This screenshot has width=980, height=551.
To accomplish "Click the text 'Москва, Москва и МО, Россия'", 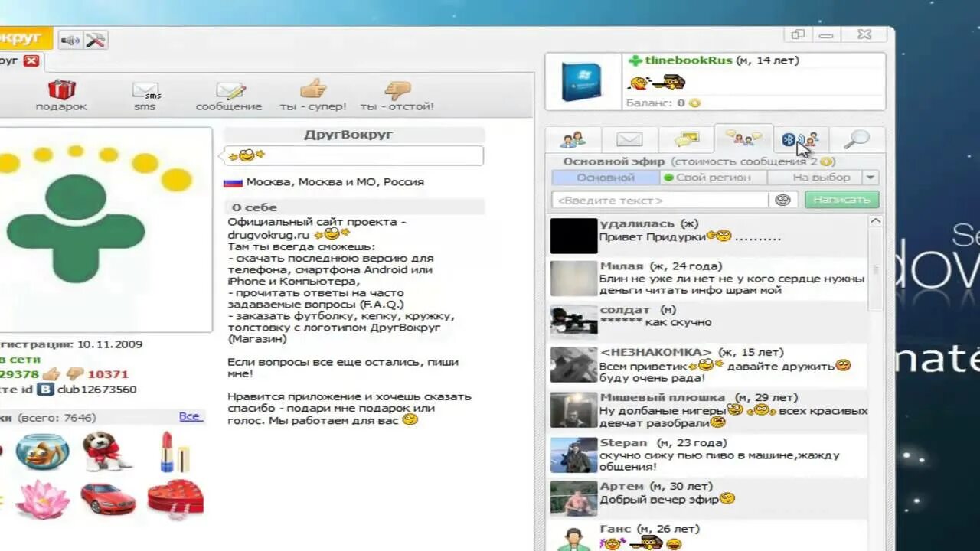I will coord(335,182).
